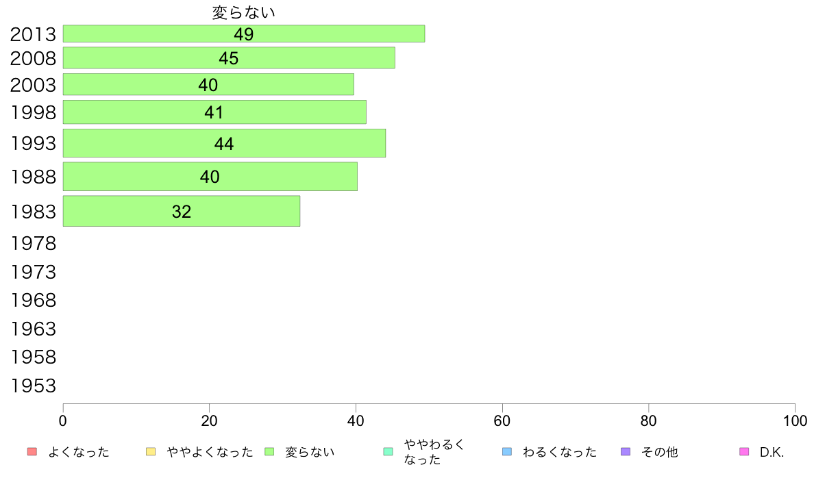Image resolution: width=814 pixels, height=504 pixels.
Task: Select the 2008 bar showing 45
Action: [229, 58]
